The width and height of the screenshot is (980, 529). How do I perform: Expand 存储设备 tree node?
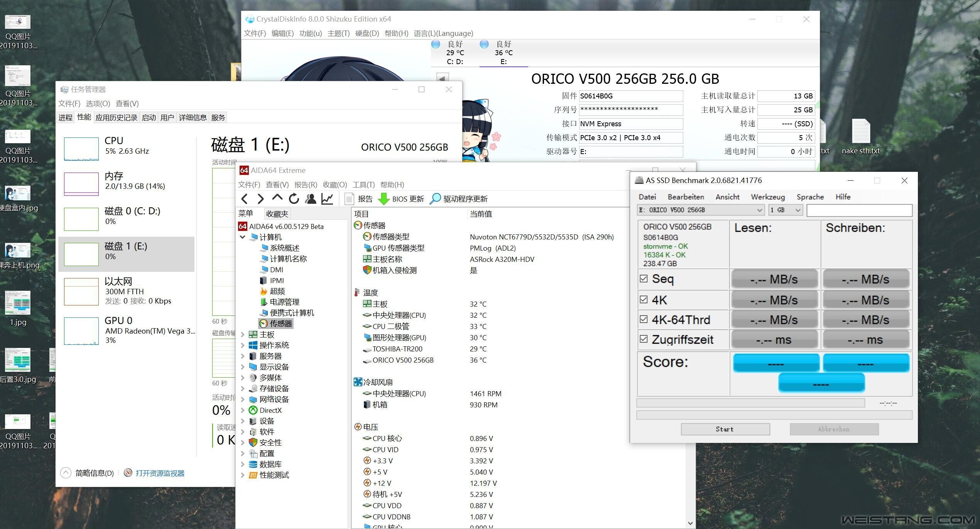click(243, 388)
